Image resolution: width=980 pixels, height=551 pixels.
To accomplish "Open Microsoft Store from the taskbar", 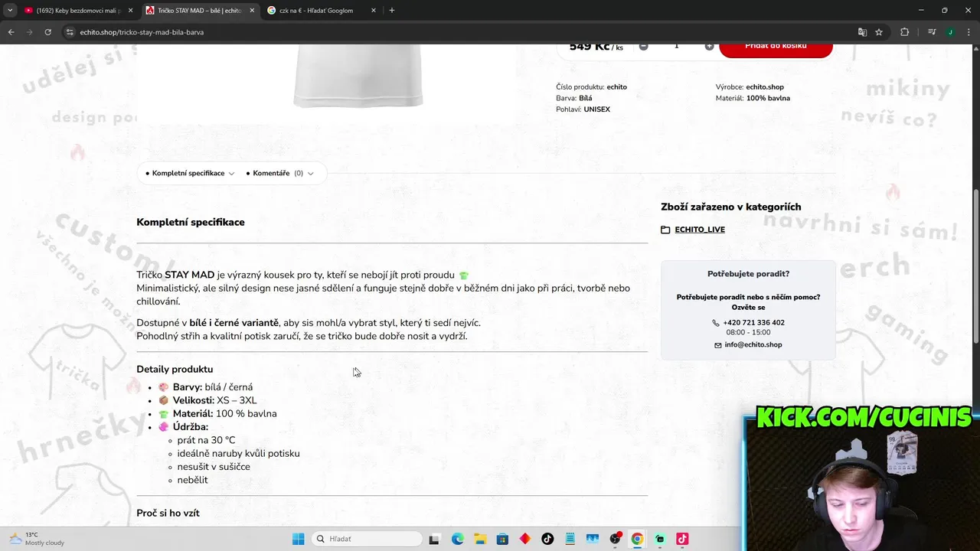I will (x=502, y=539).
